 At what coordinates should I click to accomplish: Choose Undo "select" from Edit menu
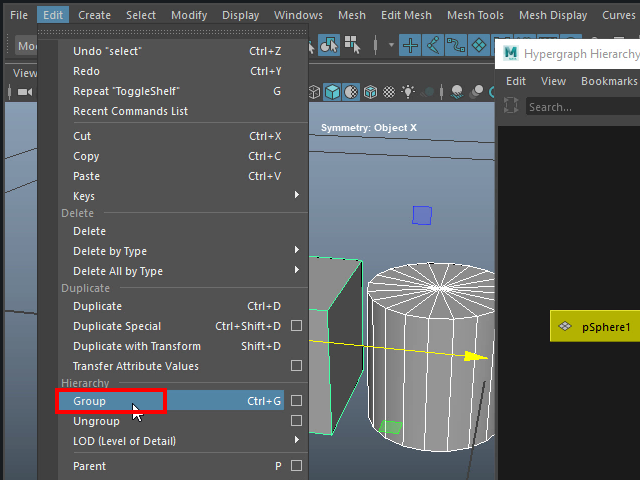(x=108, y=51)
